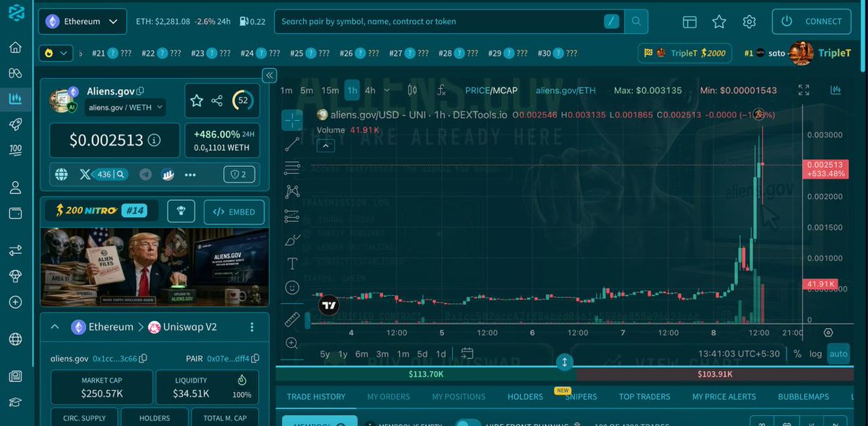Click the rocket icon in left sidebar

15,124
